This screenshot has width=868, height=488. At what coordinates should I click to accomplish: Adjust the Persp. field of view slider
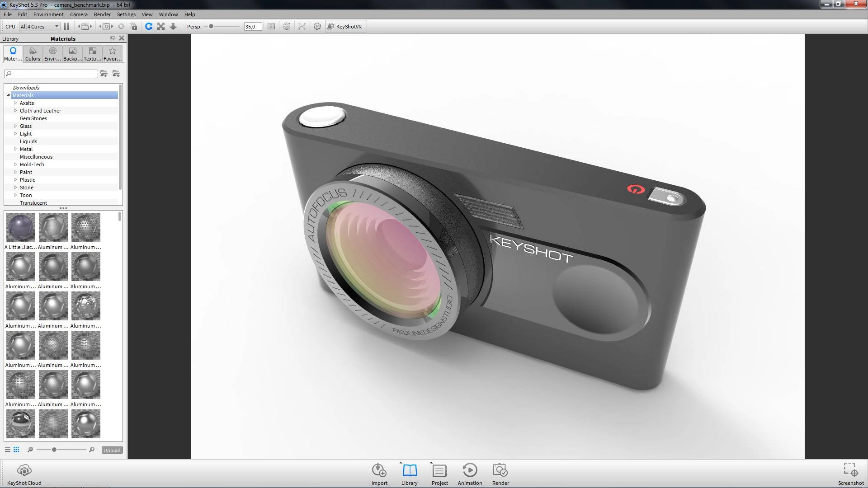(211, 27)
